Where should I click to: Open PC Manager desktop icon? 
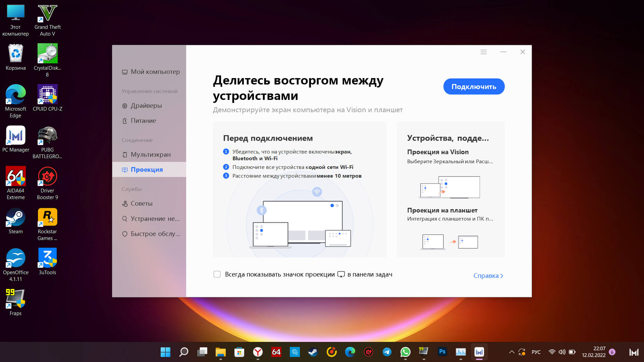[15, 136]
